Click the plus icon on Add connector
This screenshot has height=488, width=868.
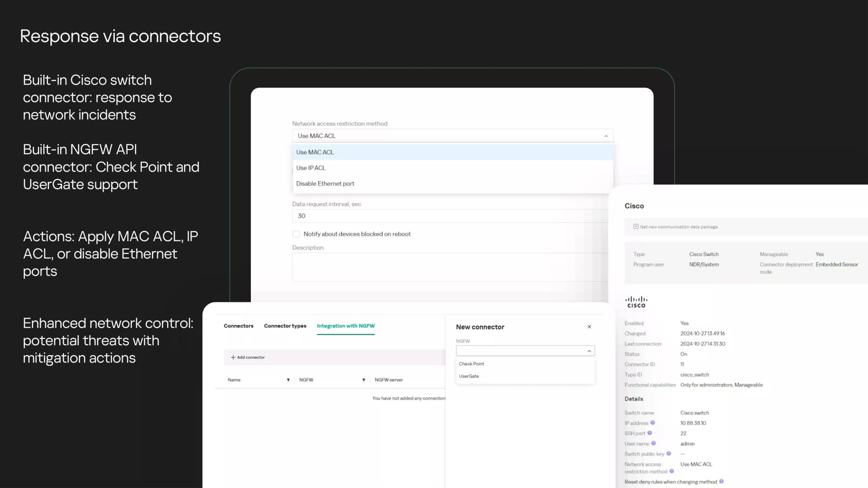233,357
